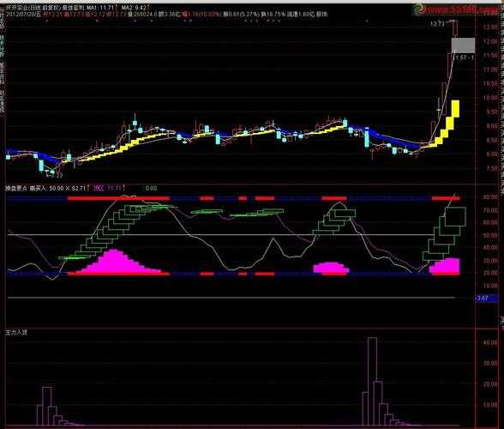504x429 pixels.
Task: Select the second vertical tab in left sidebar
Action: (x=2, y=45)
